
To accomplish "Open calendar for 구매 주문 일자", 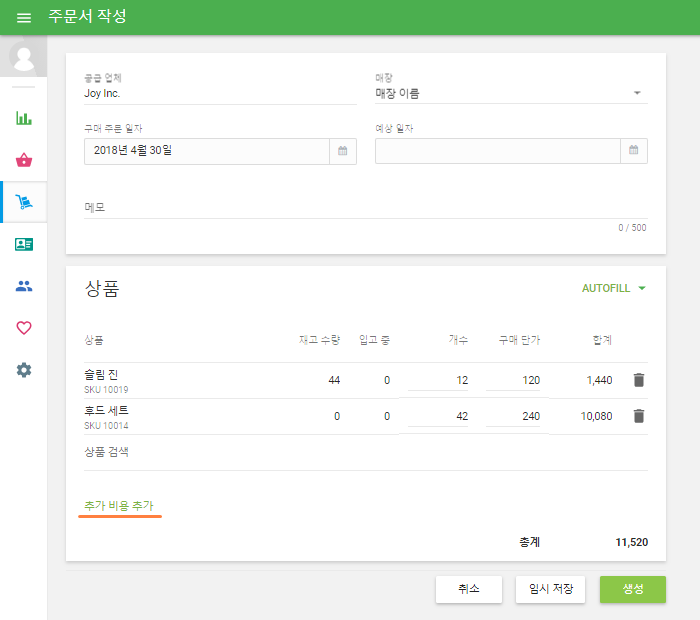I will point(342,151).
